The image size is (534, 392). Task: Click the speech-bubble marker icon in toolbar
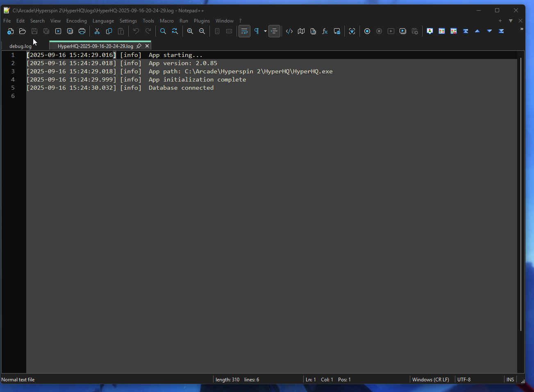point(430,31)
